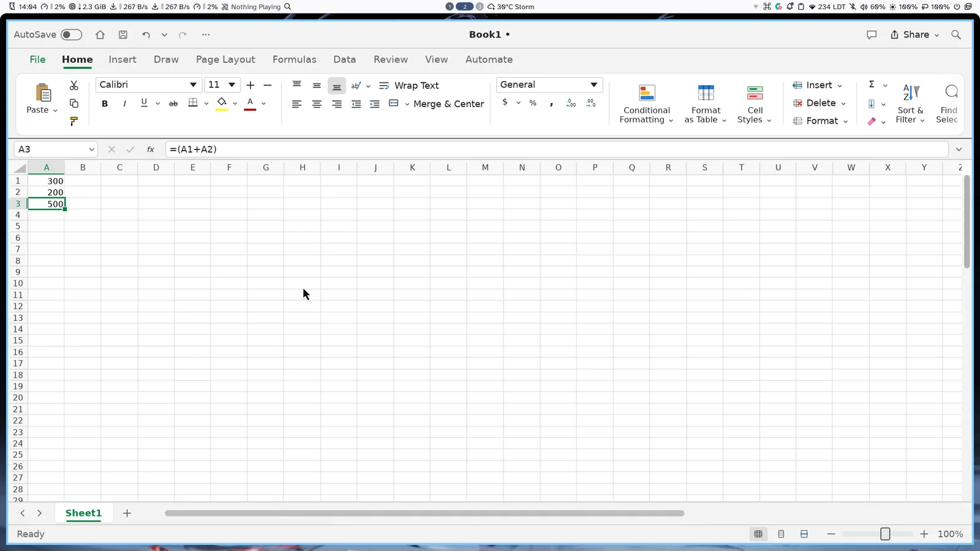Increase font size with plus icon
Image resolution: width=980 pixels, height=551 pixels.
point(251,85)
